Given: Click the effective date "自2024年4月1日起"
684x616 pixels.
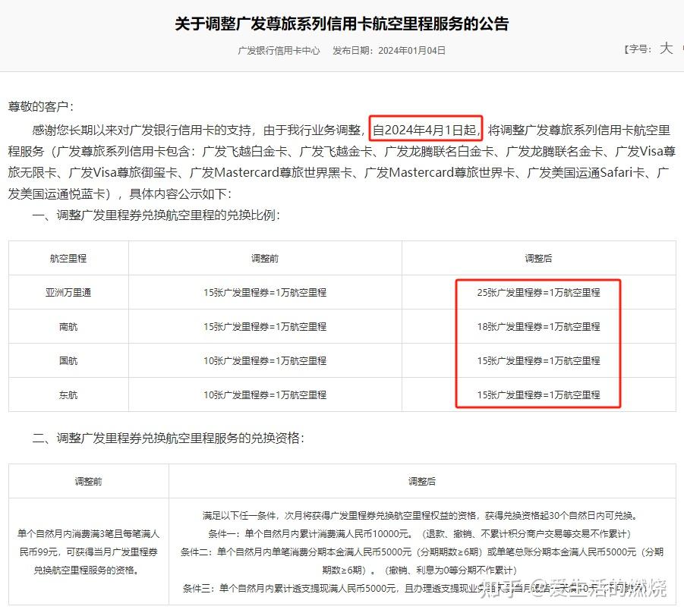Looking at the screenshot, I should coord(426,130).
